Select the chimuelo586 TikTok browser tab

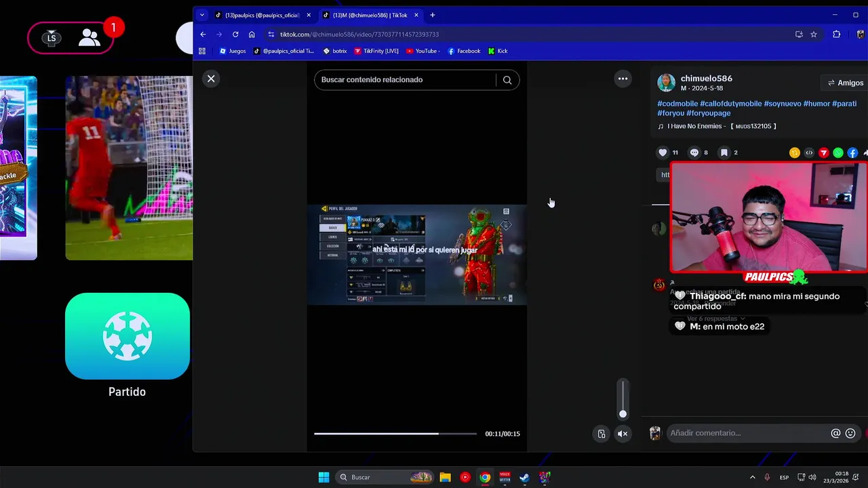point(370,15)
